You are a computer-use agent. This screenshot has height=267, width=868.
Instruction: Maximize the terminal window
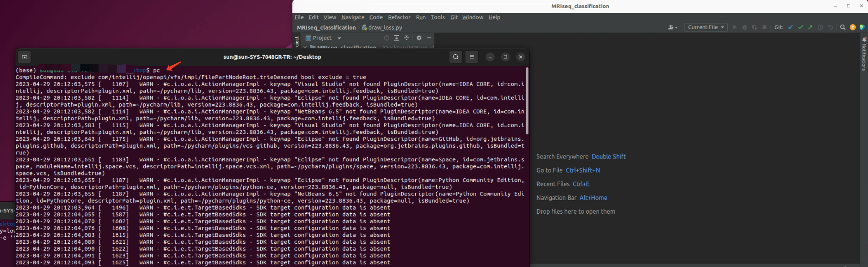point(505,57)
